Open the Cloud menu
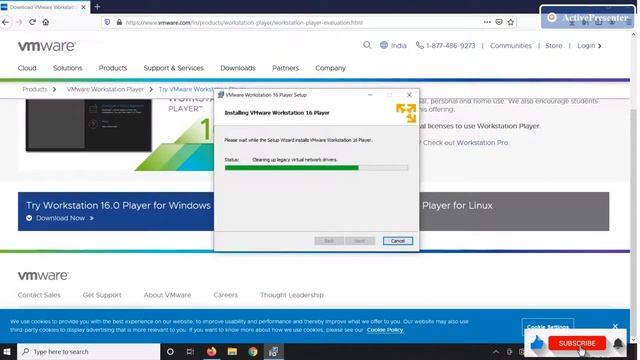Viewport: 640px width, 360px height. point(27,68)
